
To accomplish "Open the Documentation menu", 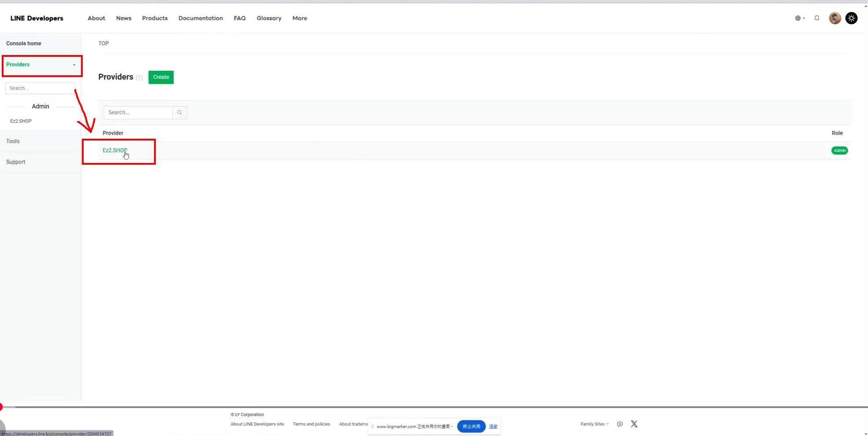I will coord(201,18).
